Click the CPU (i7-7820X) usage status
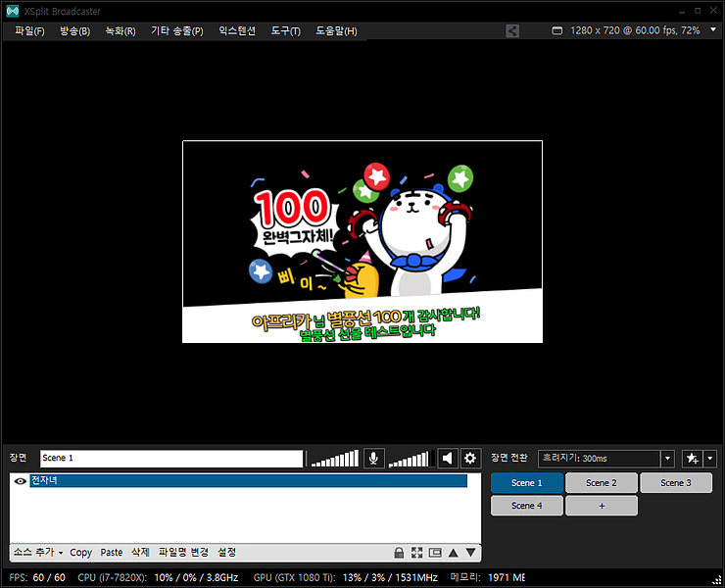This screenshot has height=588, width=725. click(x=158, y=577)
